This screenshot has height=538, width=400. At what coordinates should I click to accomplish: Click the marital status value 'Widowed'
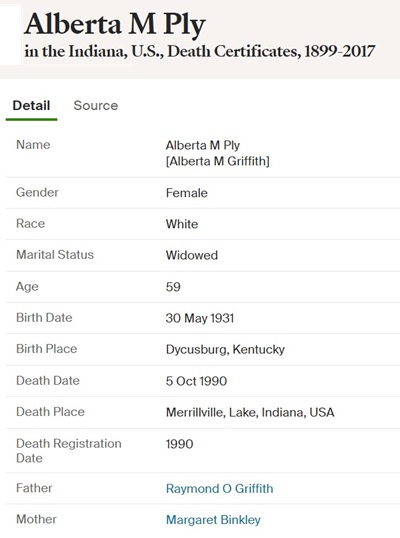point(192,255)
